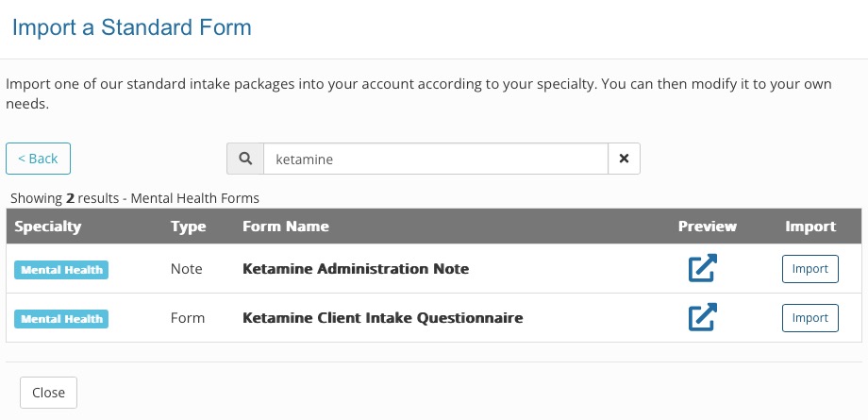The height and width of the screenshot is (420, 868).
Task: Focus the ketamine search input field
Action: [x=436, y=159]
